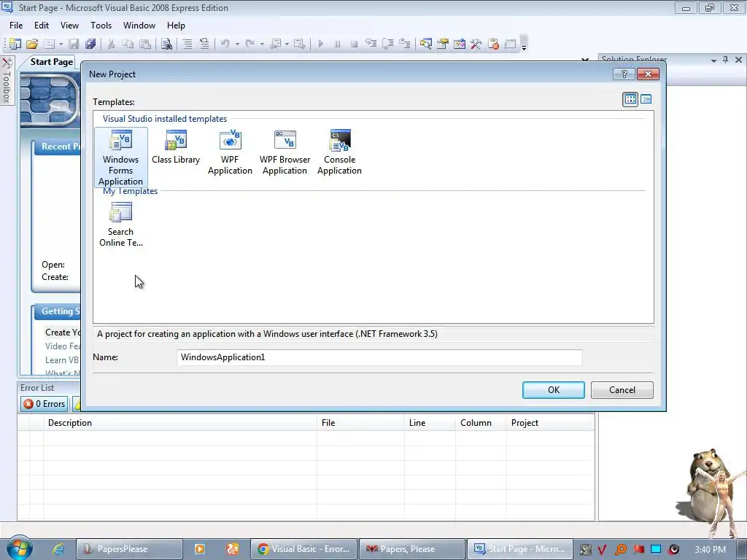Expand the Redo history dropdown arrow
Screen dimensions: 747x560
pos(262,44)
